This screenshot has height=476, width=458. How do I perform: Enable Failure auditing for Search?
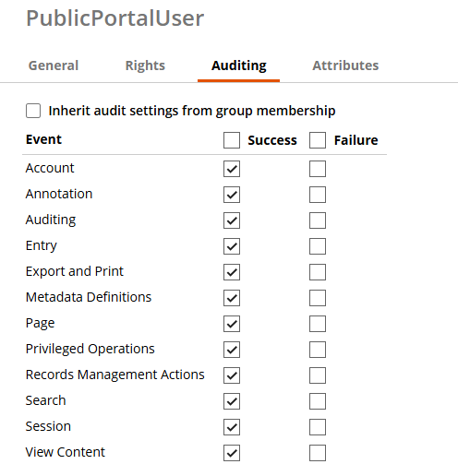click(318, 401)
